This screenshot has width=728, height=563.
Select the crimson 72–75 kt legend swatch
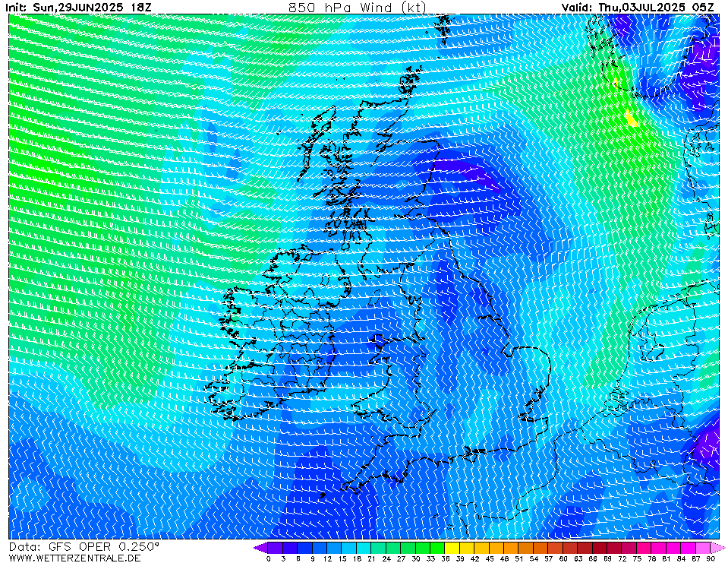(x=629, y=547)
